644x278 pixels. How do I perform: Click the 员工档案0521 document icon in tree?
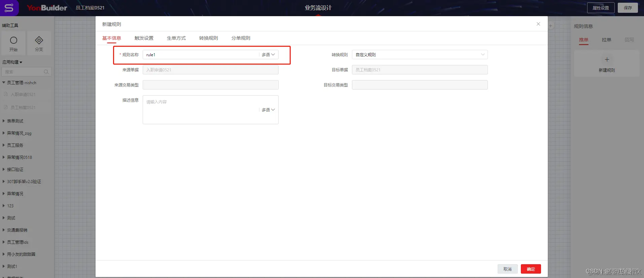point(6,107)
